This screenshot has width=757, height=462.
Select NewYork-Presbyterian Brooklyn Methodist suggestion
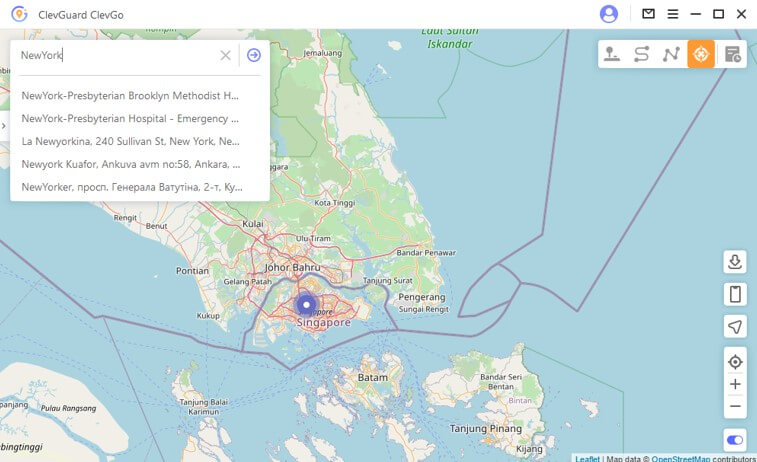click(x=130, y=96)
